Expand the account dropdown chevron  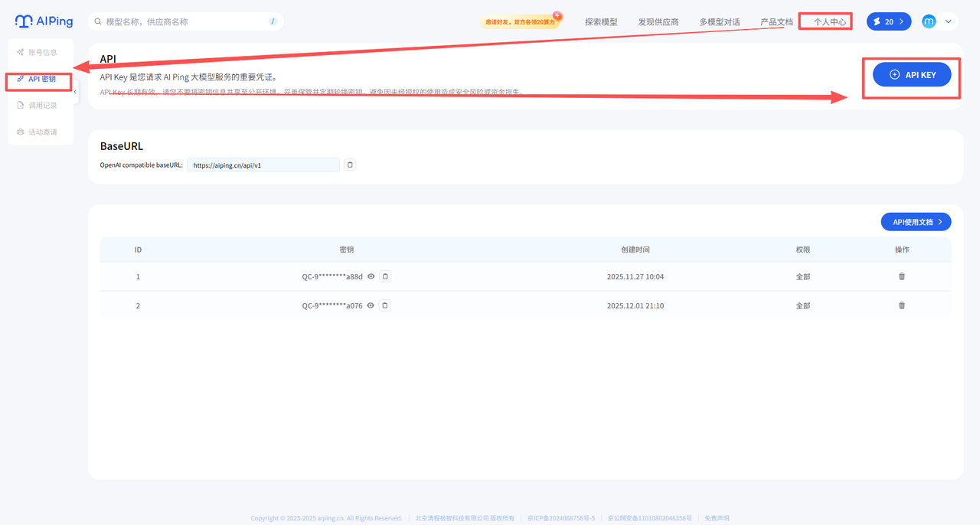click(x=949, y=21)
